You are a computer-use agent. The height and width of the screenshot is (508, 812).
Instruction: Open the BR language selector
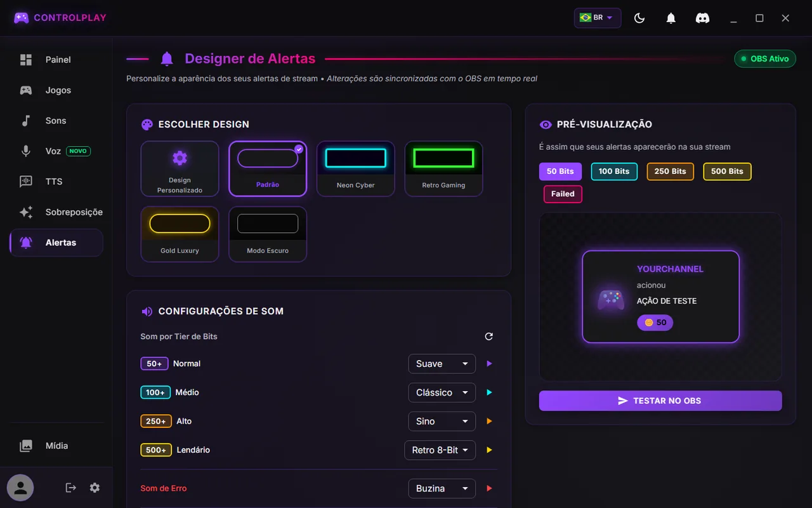(x=598, y=18)
